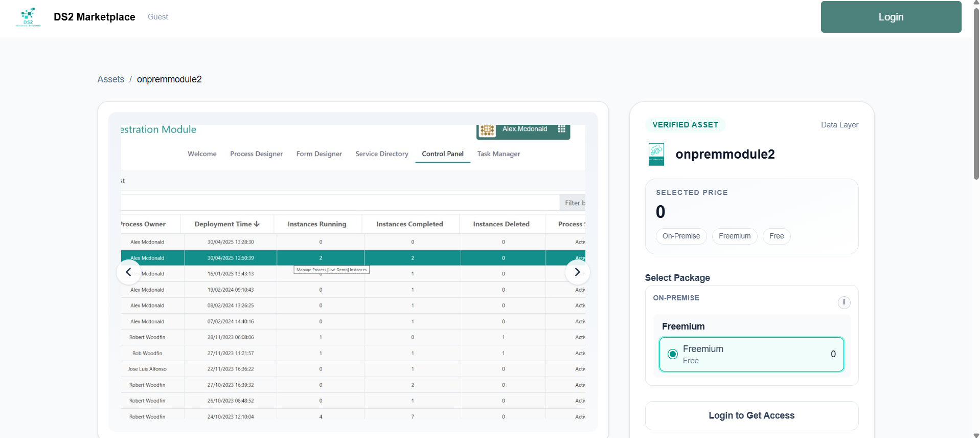Click the scrollbar down arrow
Image resolution: width=980 pixels, height=438 pixels.
coord(976,435)
